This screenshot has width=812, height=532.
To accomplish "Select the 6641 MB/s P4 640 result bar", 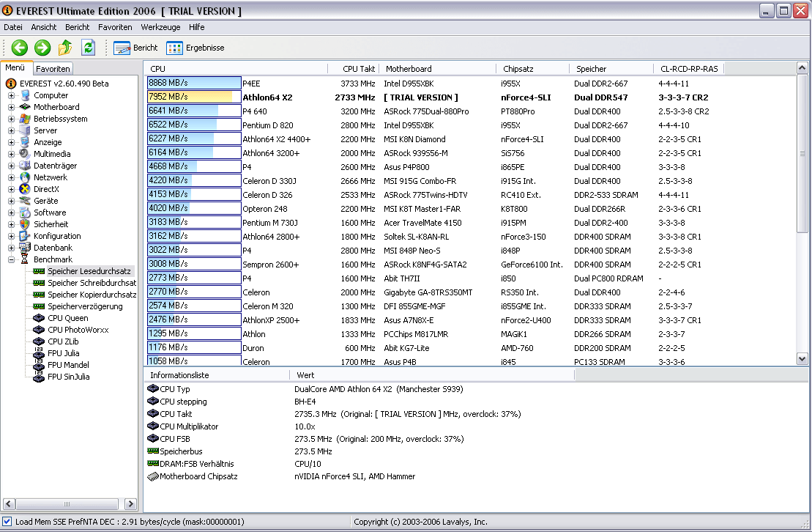I will (194, 111).
